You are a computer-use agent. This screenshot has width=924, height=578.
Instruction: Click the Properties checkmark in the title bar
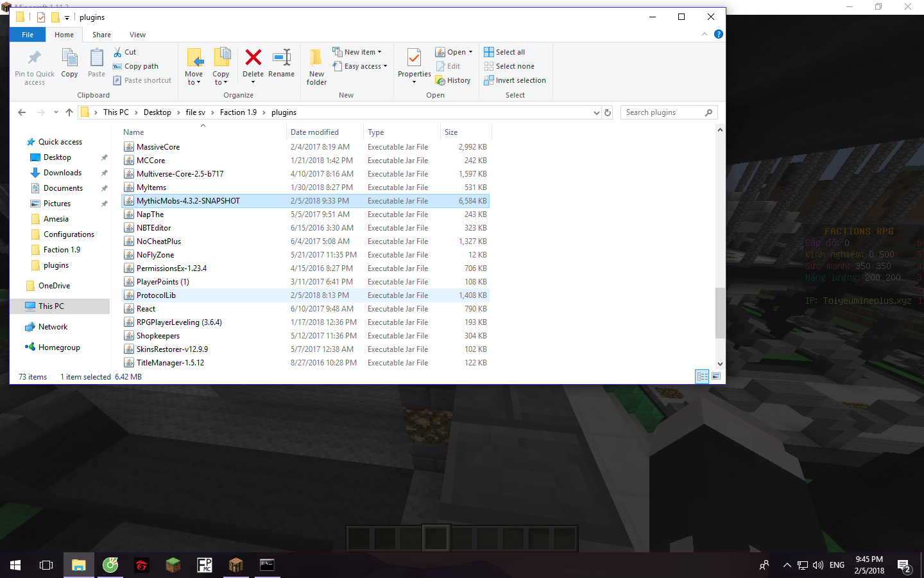(x=41, y=17)
